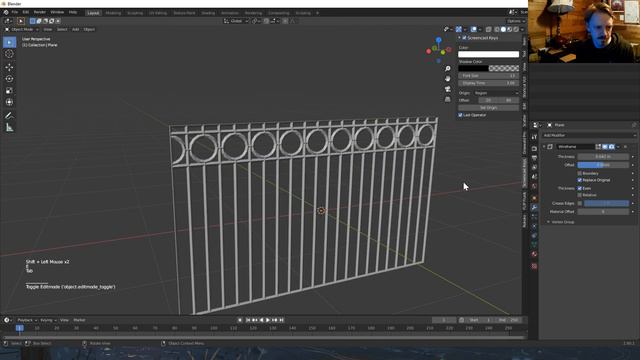
Task: Toggle Even thickness checkbox
Action: point(580,189)
